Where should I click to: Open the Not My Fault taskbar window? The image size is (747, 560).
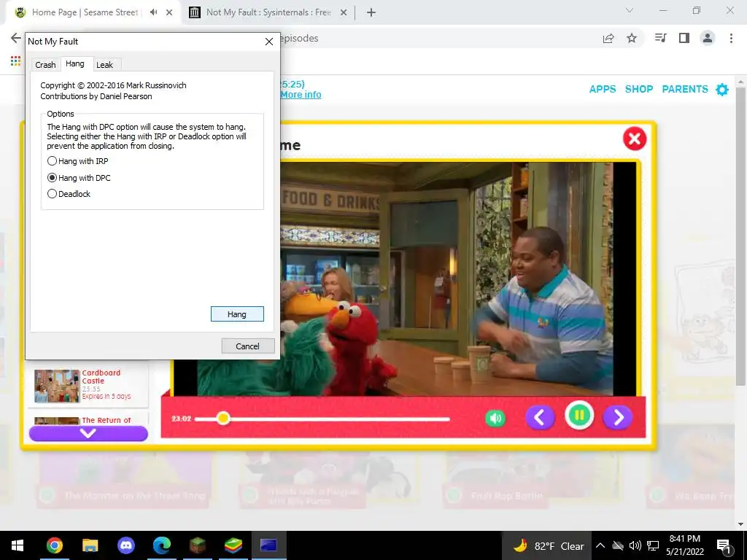click(268, 545)
